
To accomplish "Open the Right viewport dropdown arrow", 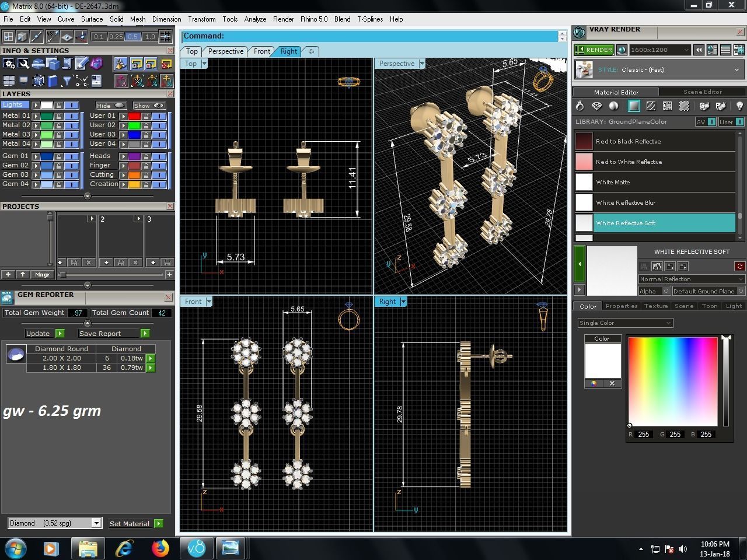I will [403, 302].
